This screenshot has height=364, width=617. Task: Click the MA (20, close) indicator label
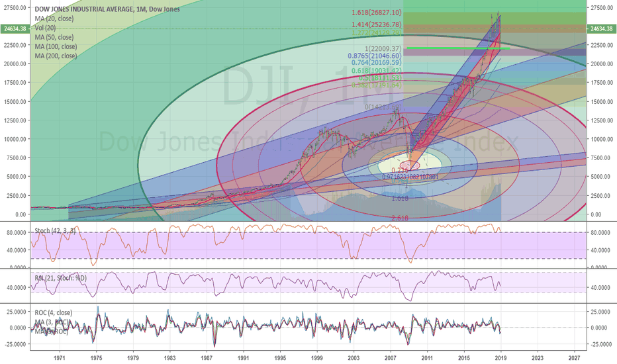point(54,19)
